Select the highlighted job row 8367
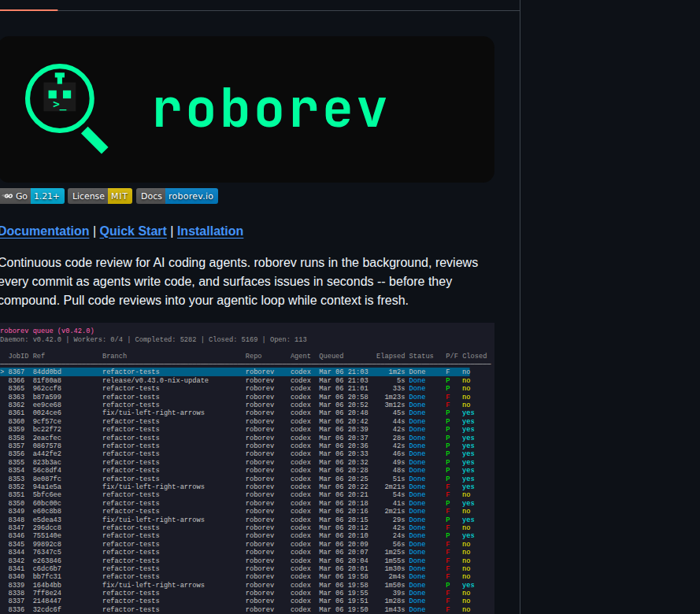Screen dimensions: 700x614 click(235, 372)
